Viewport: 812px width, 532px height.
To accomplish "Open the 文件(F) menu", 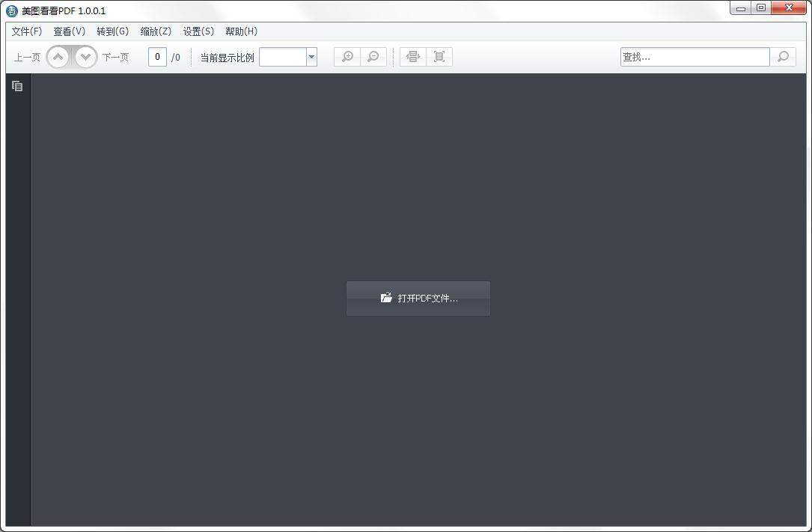I will (x=26, y=31).
